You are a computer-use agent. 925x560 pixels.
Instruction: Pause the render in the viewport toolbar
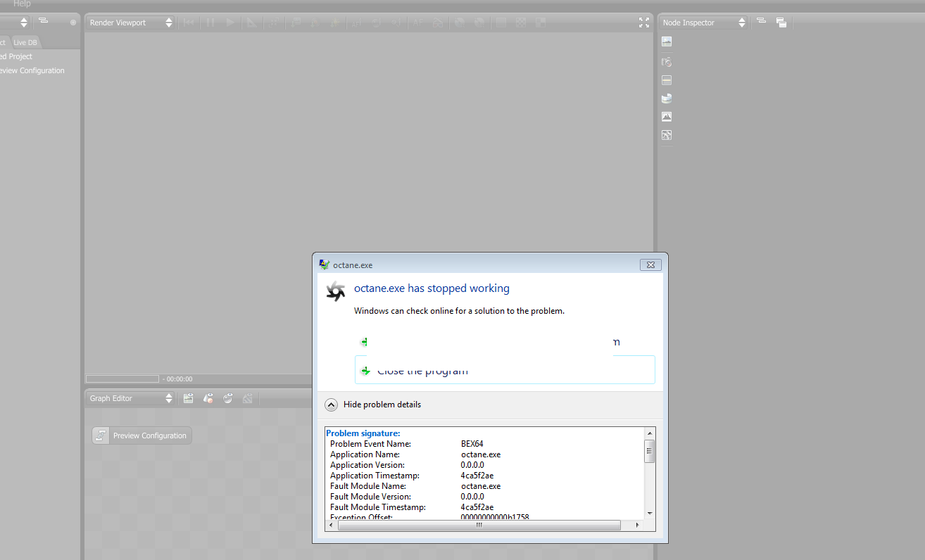click(x=210, y=23)
